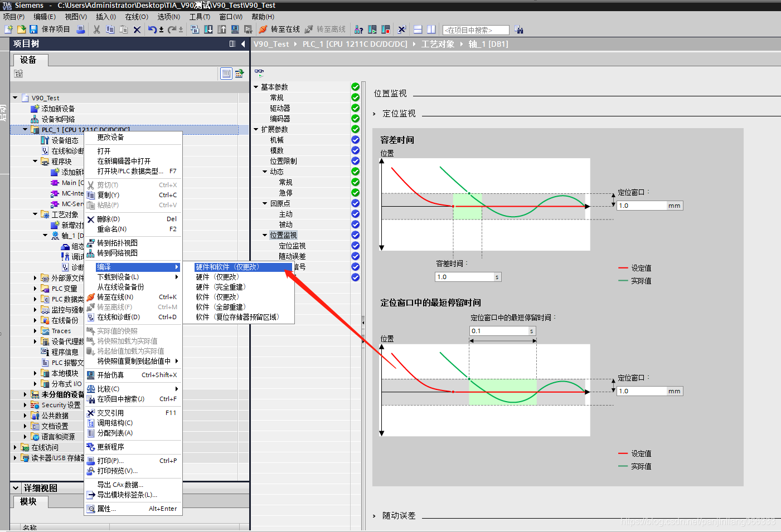781x532 pixels.
Task: Open 编码器 configuration page
Action: tap(280, 119)
